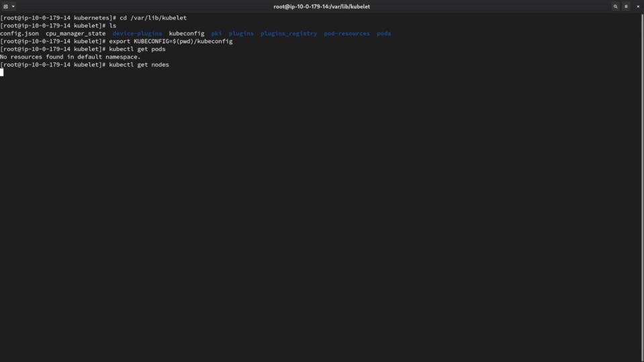Click the 'cd /var/lib/kubelet' command text
Screen dimensions: 644x362
pos(153,17)
